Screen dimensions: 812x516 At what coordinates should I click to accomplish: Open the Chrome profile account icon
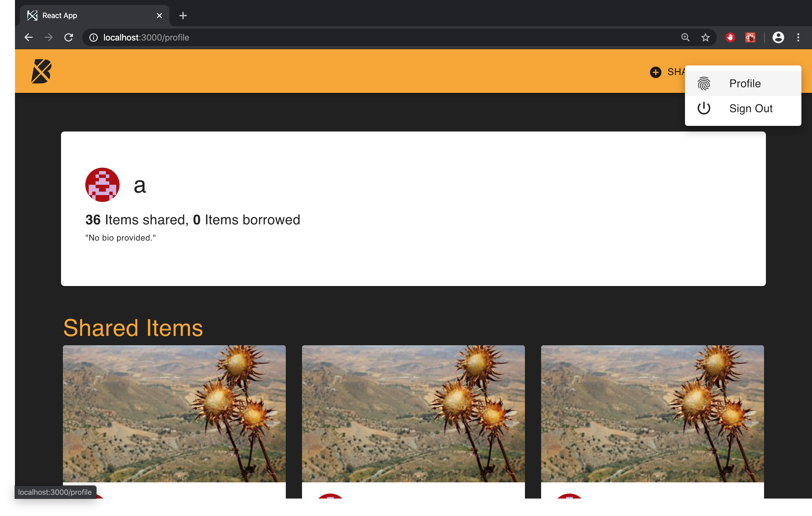(x=778, y=37)
